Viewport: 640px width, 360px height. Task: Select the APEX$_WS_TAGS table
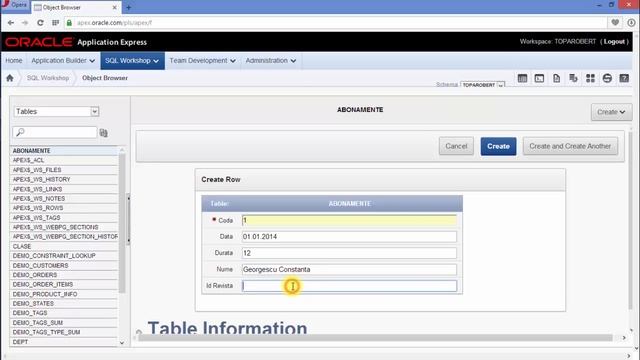64,218
